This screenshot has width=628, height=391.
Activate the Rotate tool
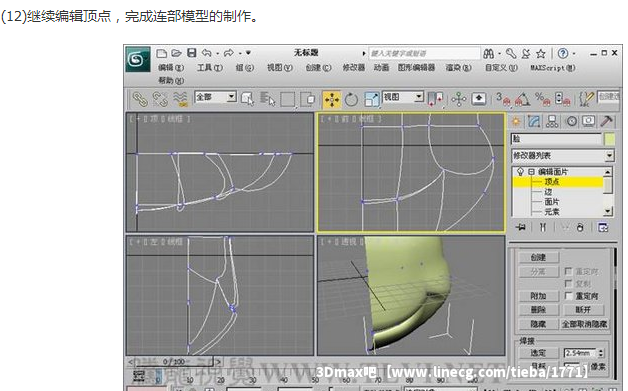[351, 99]
